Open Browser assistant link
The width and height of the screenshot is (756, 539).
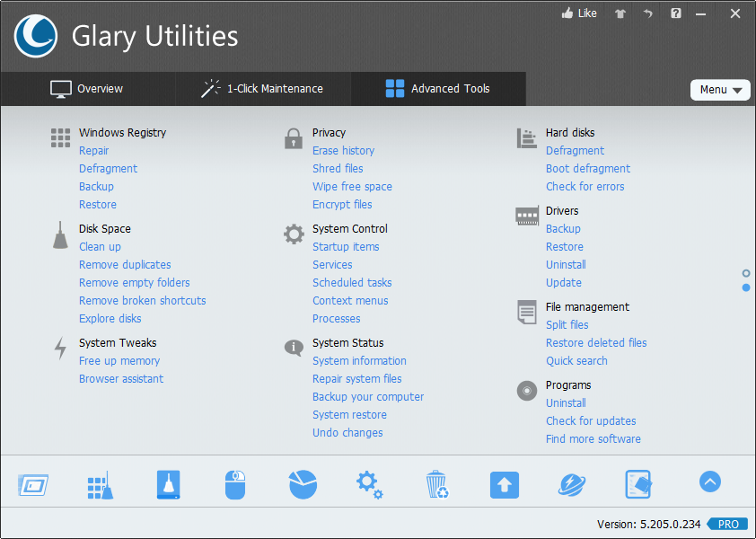click(121, 379)
